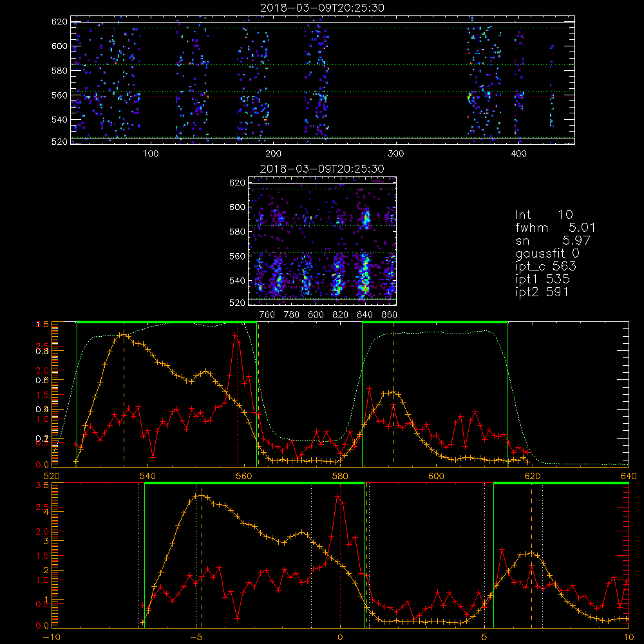Viewport: 644px width, 644px height.
Task: Select the 'Int 10' parameter line
Action: (544, 214)
